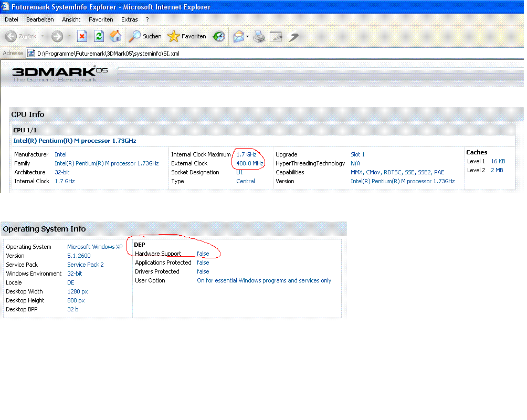Open the Favoriten menu in menu bar
Screen dimensions: 527x420
point(101,19)
